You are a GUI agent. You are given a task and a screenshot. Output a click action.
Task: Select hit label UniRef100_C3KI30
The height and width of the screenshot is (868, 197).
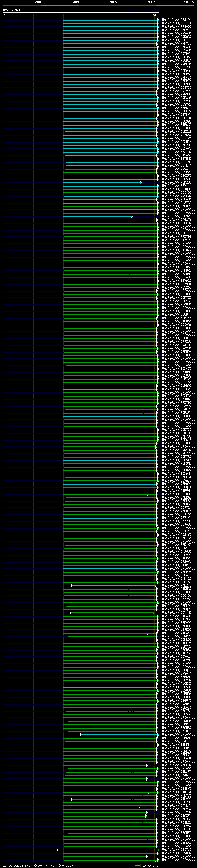pyautogui.click(x=177, y=433)
